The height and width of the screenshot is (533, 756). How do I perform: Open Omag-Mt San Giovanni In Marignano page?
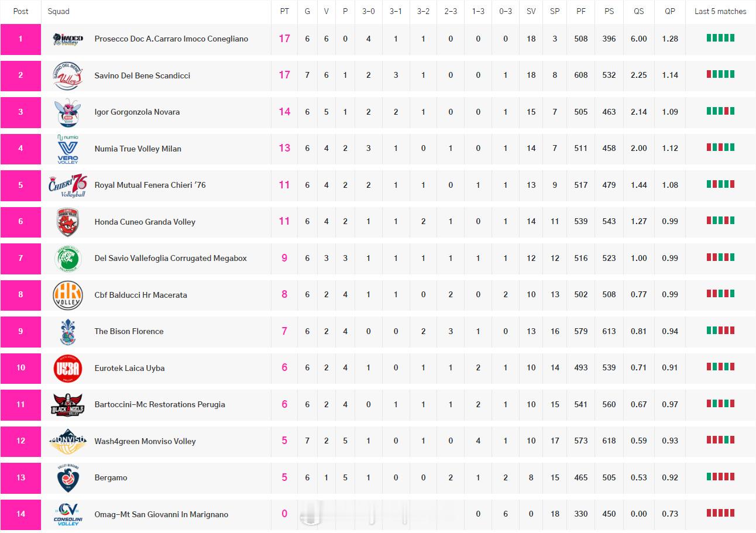pos(161,514)
